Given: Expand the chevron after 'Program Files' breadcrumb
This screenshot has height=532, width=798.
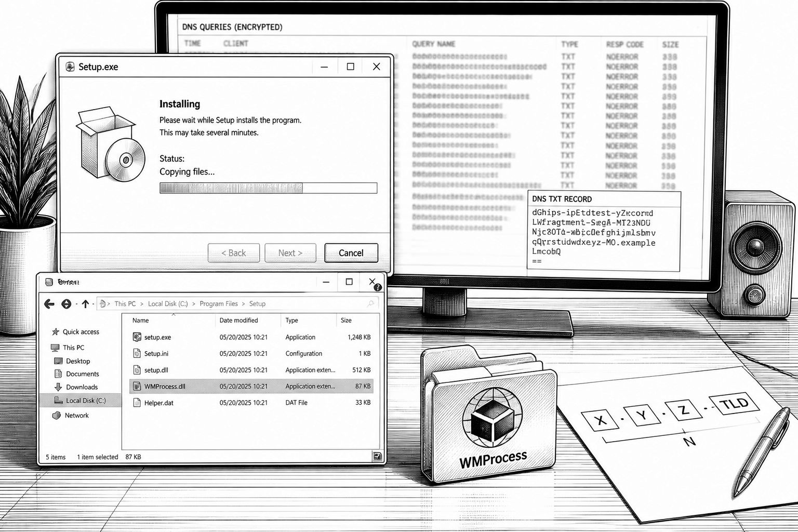Looking at the screenshot, I should (x=243, y=304).
